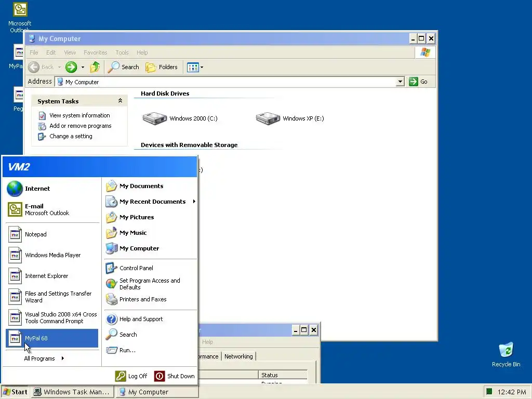This screenshot has height=399, width=532.
Task: Click the Address bar field
Action: [225, 82]
